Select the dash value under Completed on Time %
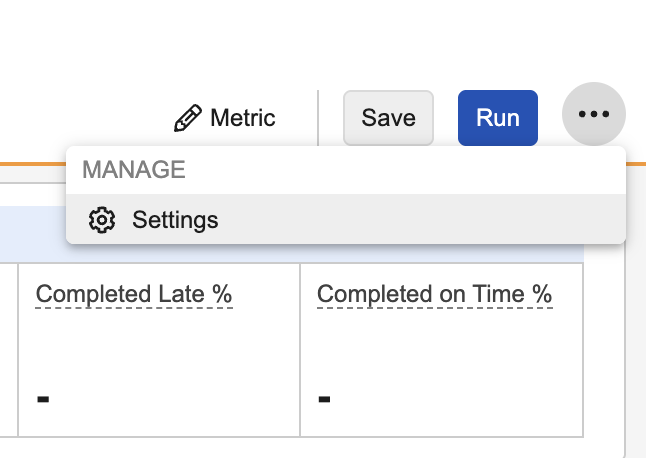 coord(324,400)
